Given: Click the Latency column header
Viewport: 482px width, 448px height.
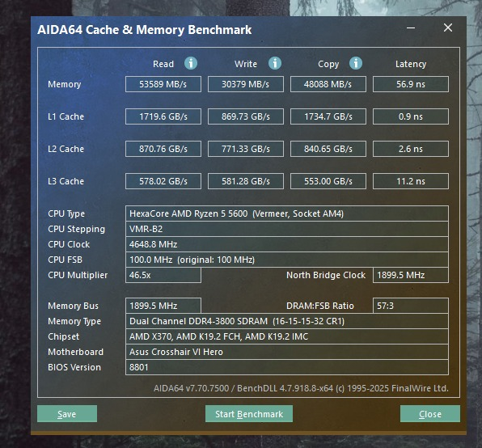Looking at the screenshot, I should click(x=411, y=64).
